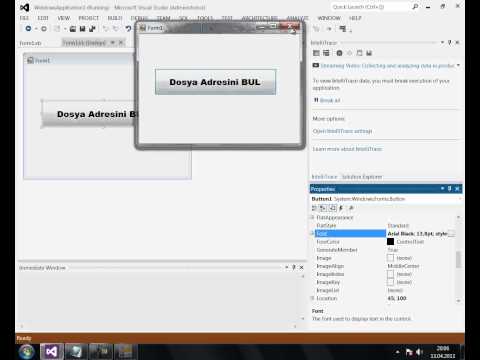Open Windows Start menu
This screenshot has width=480, height=360.
[x=27, y=352]
